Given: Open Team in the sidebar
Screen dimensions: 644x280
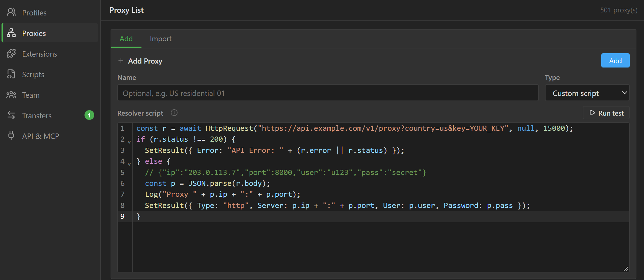Looking at the screenshot, I should 50,95.
